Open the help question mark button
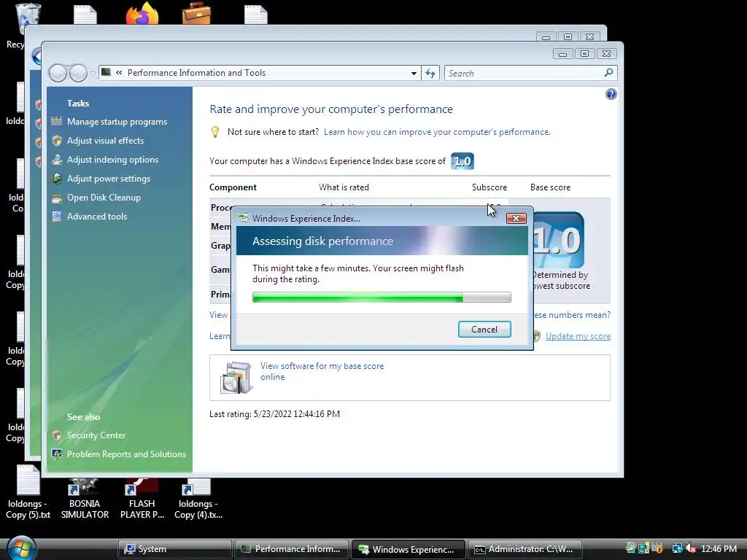Screen dimensions: 747x560 point(611,94)
